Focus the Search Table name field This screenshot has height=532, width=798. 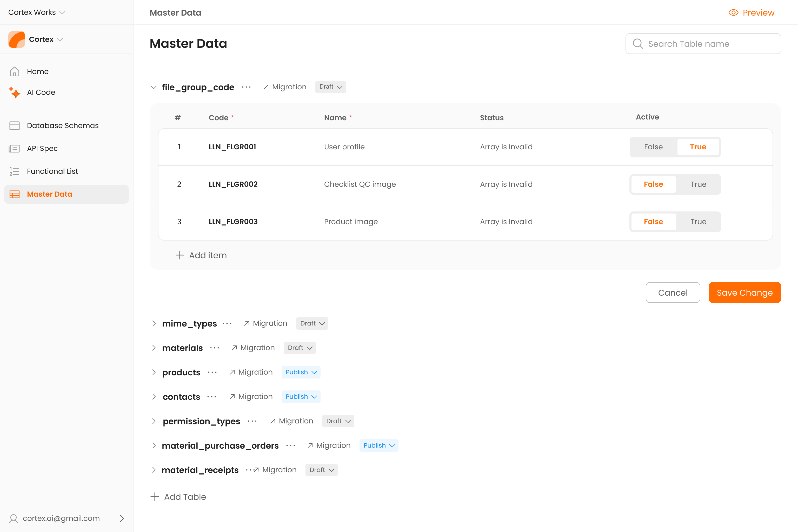pos(703,44)
